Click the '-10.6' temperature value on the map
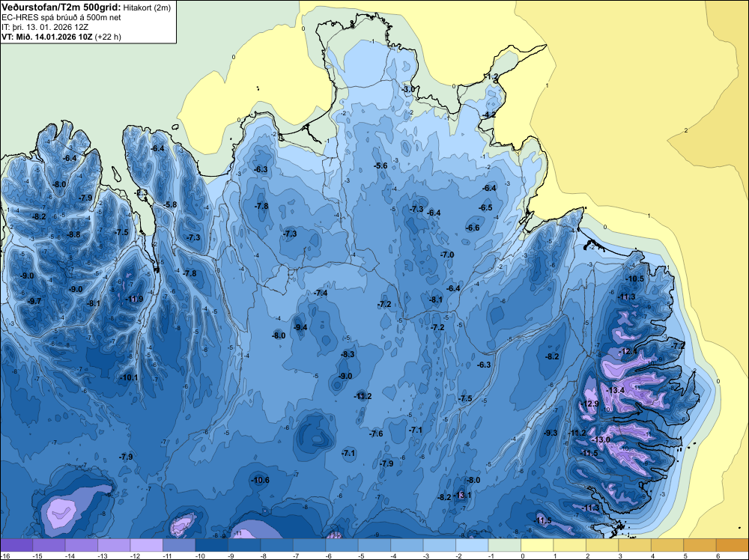The image size is (749, 560). coord(261,480)
